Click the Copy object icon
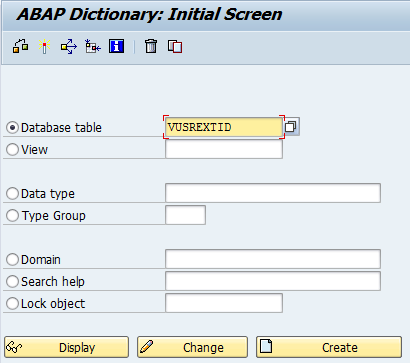This screenshot has height=363, width=410. coord(175,46)
